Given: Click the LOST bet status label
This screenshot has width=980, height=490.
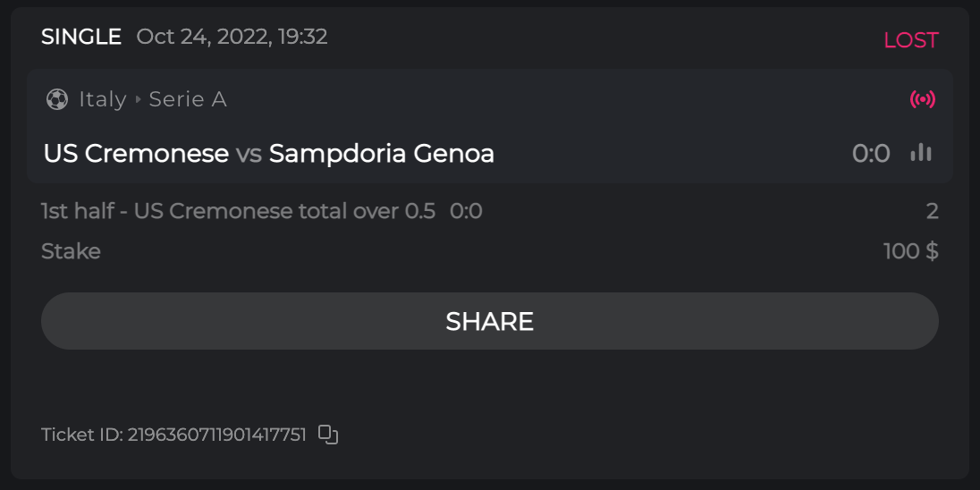Looking at the screenshot, I should point(910,40).
